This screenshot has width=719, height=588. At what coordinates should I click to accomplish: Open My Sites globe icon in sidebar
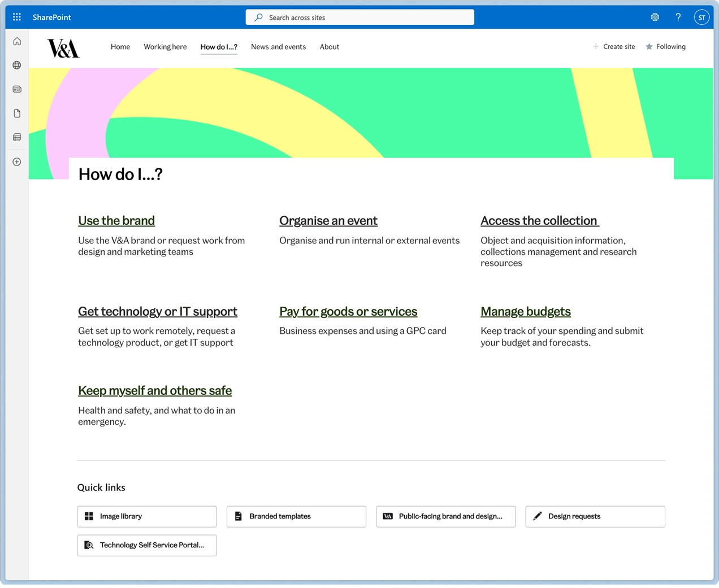[x=16, y=65]
